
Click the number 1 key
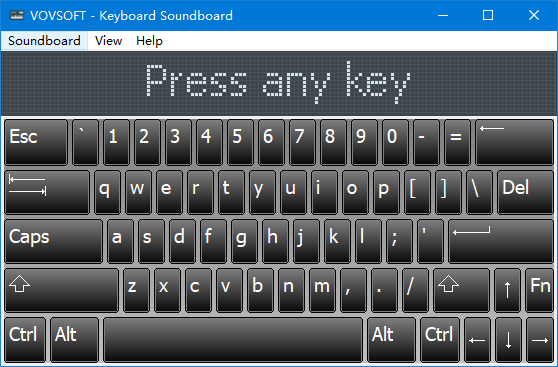click(x=116, y=142)
